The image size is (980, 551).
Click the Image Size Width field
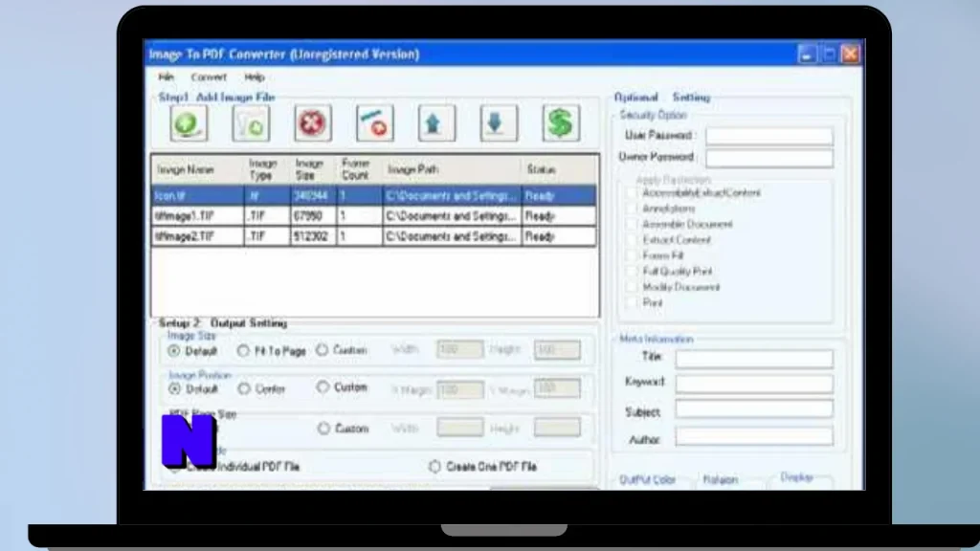coord(460,349)
